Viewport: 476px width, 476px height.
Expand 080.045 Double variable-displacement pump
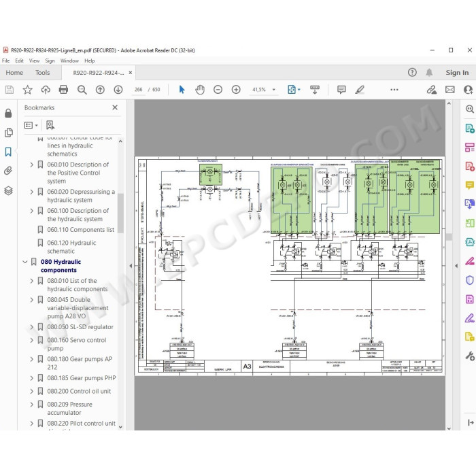pos(31,300)
